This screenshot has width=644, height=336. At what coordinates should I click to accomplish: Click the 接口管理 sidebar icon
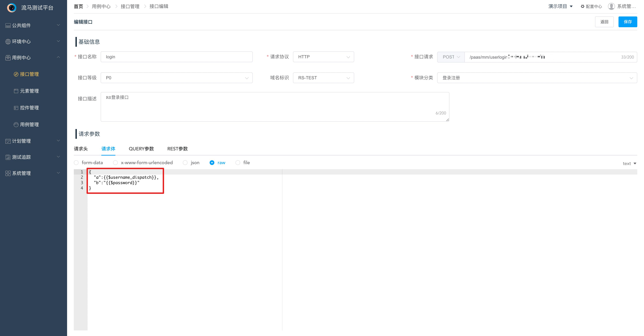point(16,74)
